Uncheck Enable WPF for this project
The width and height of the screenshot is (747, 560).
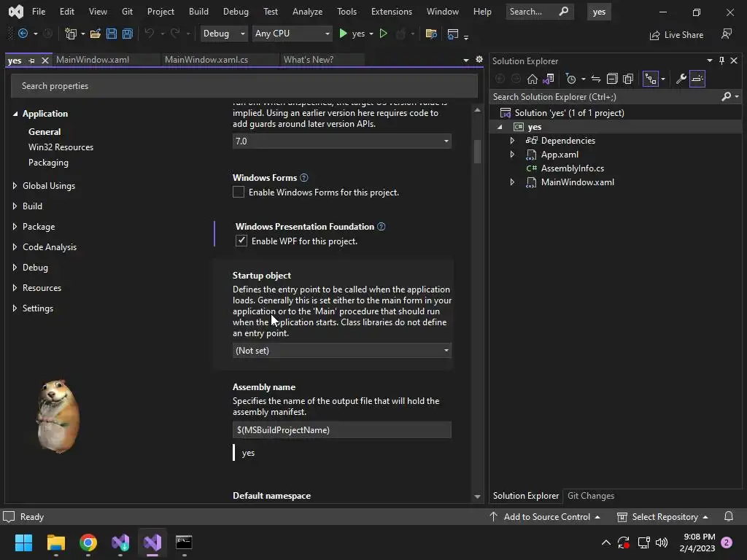coord(241,241)
